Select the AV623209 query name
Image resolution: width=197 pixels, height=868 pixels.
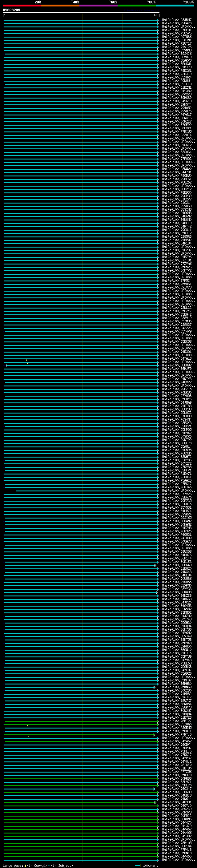point(11,10)
